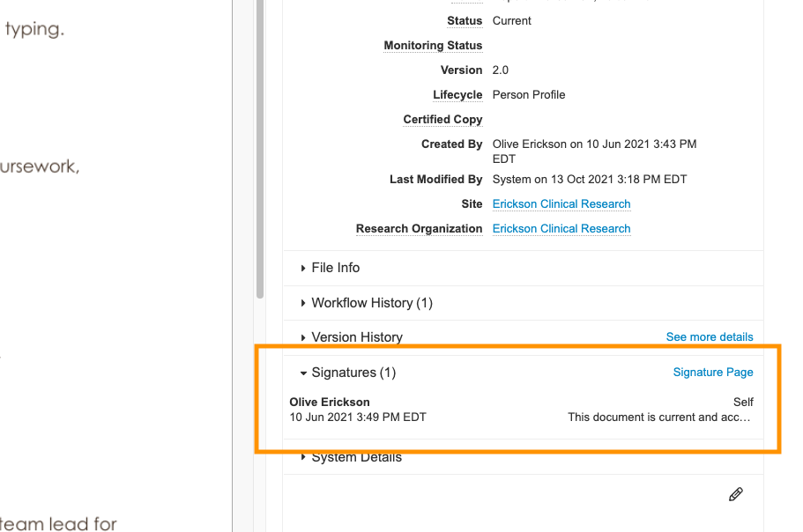This screenshot has height=532, width=803.
Task: Open the Signature Page link
Action: [x=712, y=373]
